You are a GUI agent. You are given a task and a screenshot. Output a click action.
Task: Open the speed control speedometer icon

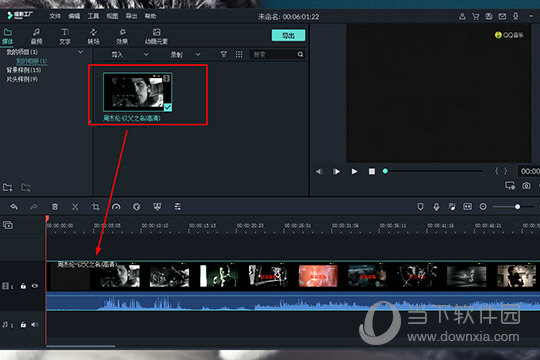click(116, 207)
